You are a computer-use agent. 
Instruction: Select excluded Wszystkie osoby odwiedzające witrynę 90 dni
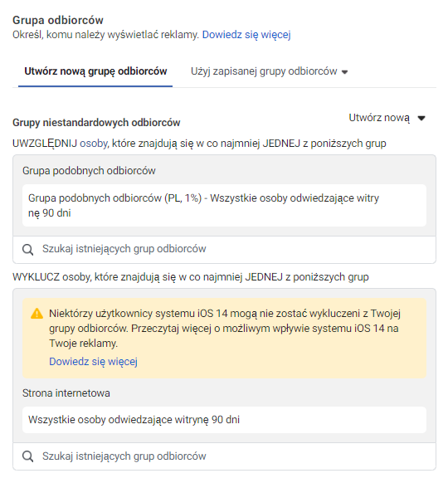point(224,420)
